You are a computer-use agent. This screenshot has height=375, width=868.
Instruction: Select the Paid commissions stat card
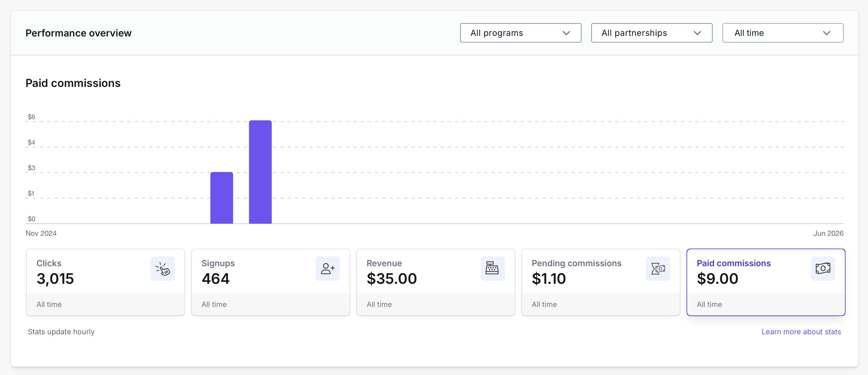(x=766, y=282)
